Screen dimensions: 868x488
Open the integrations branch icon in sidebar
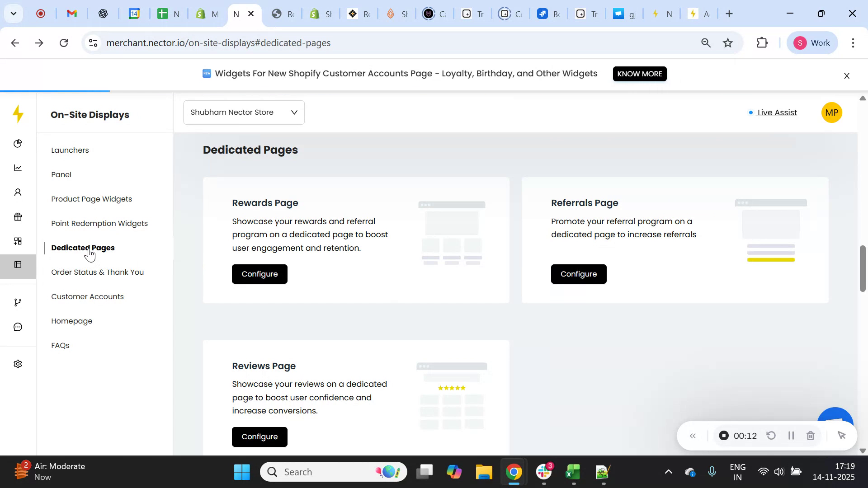point(18,302)
